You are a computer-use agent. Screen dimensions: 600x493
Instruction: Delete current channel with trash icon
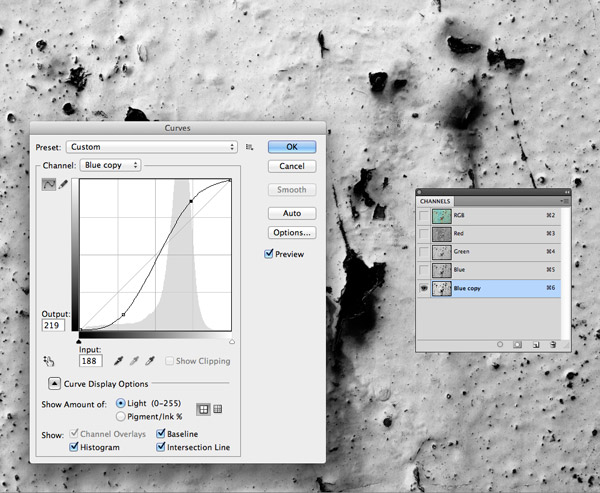pos(552,344)
